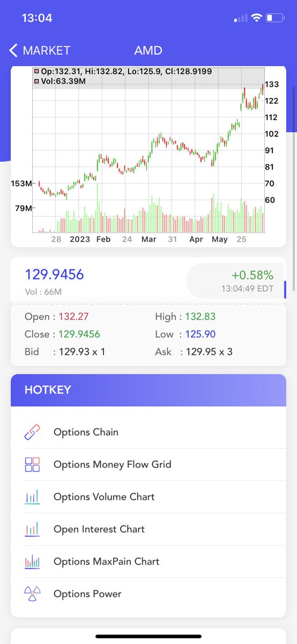Tap the Low value 125.90
This screenshot has height=644, width=297.
point(201,334)
